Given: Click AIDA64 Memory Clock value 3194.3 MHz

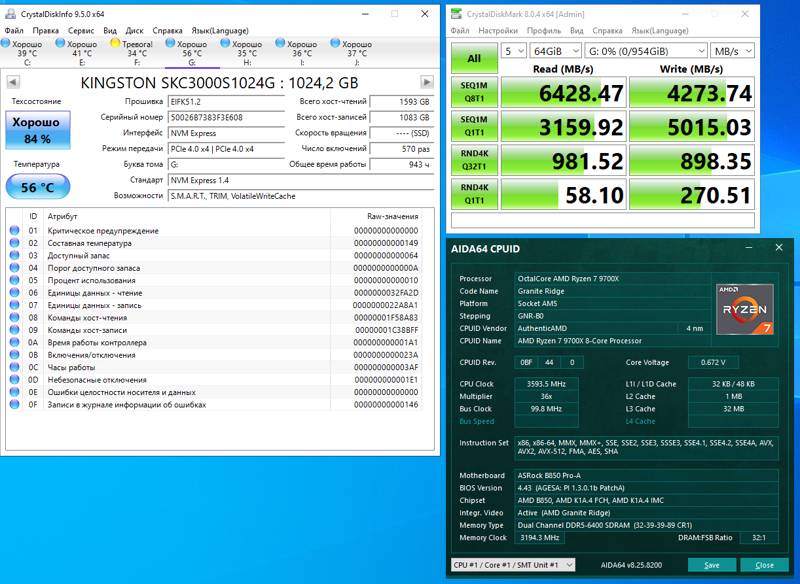Looking at the screenshot, I should click(540, 538).
